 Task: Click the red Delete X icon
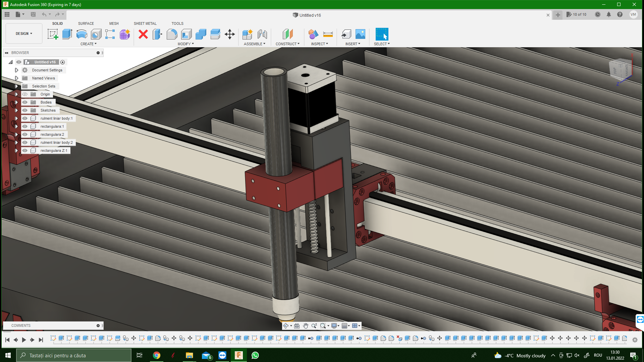tap(143, 34)
